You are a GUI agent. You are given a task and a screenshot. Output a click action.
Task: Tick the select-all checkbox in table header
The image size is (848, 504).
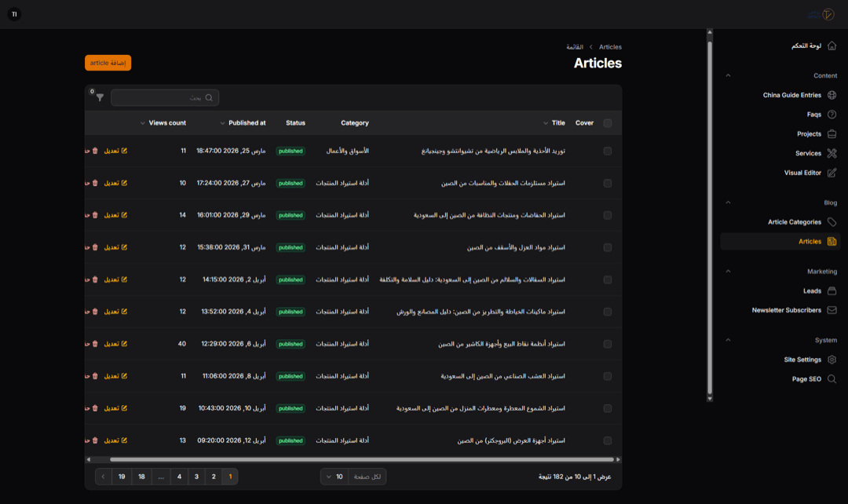pos(608,123)
